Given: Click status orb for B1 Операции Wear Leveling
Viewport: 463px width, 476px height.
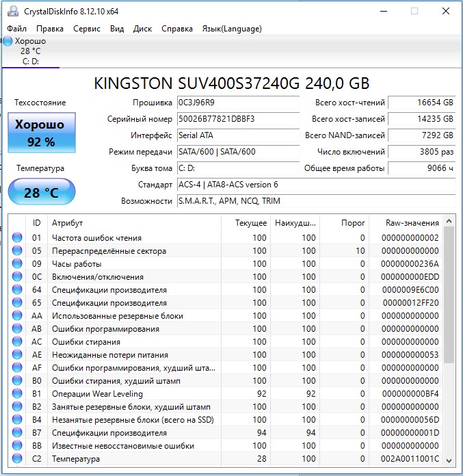Looking at the screenshot, I should (x=17, y=393).
